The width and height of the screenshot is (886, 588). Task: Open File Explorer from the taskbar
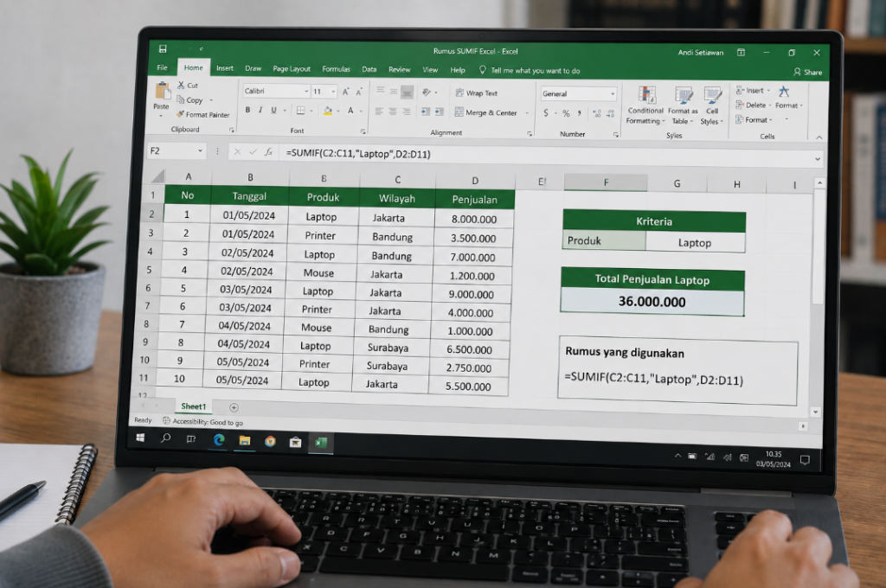click(245, 441)
